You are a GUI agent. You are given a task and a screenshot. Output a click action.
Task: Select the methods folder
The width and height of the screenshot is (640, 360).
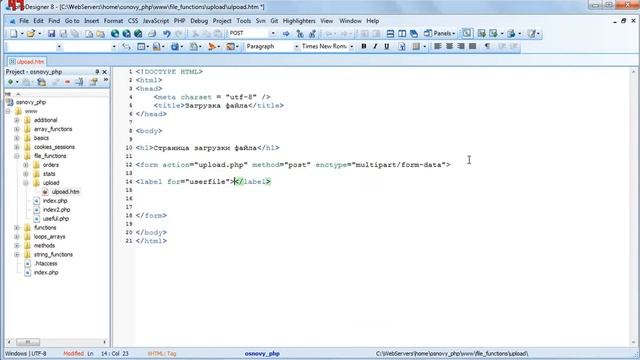[x=44, y=246]
